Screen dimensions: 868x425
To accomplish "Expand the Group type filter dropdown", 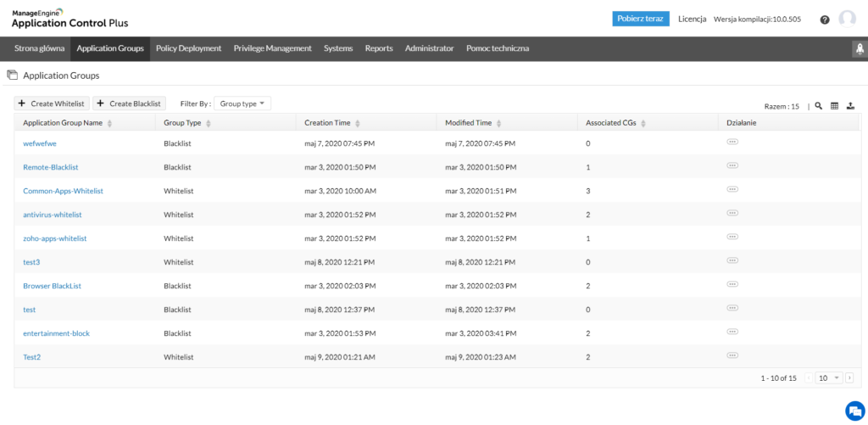I will pos(242,103).
